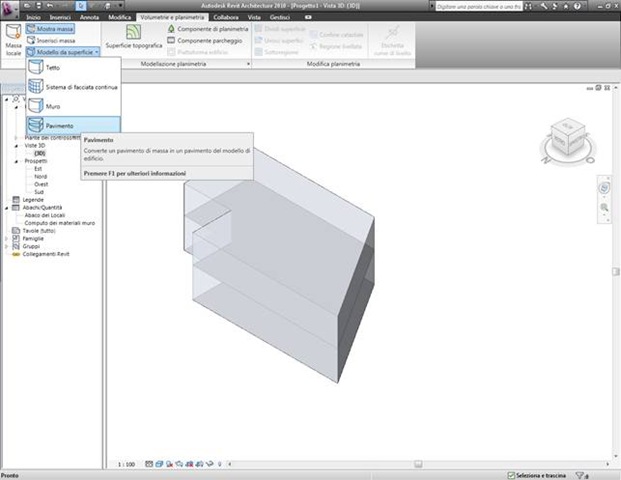Click the binoculars search icon

pyautogui.click(x=528, y=6)
